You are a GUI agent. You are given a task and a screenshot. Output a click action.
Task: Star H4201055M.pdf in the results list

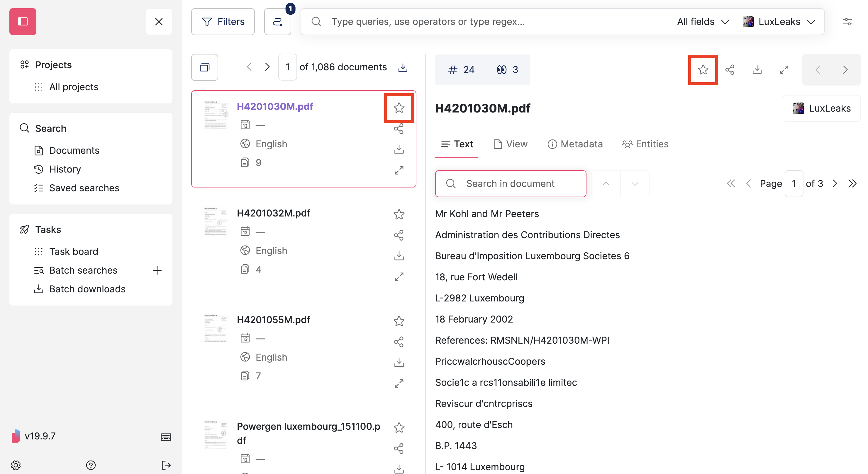pos(399,321)
